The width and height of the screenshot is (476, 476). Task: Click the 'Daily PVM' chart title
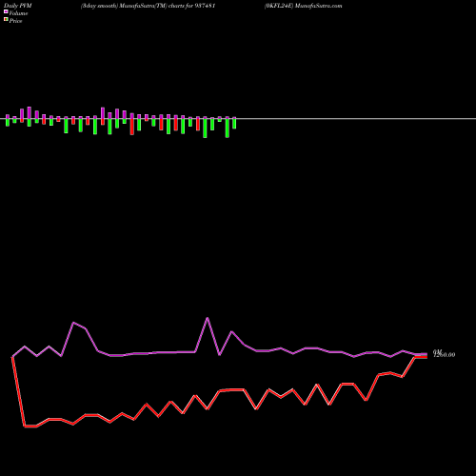pos(18,6)
